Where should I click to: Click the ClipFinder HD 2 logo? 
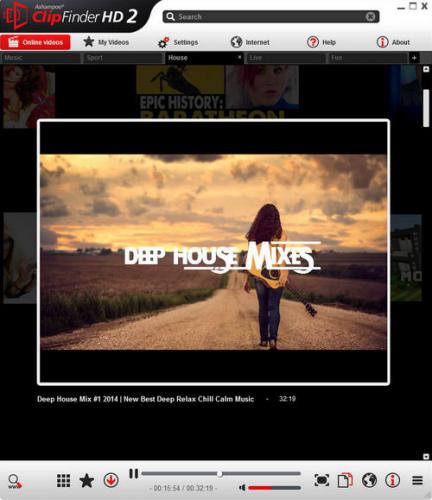pyautogui.click(x=72, y=16)
